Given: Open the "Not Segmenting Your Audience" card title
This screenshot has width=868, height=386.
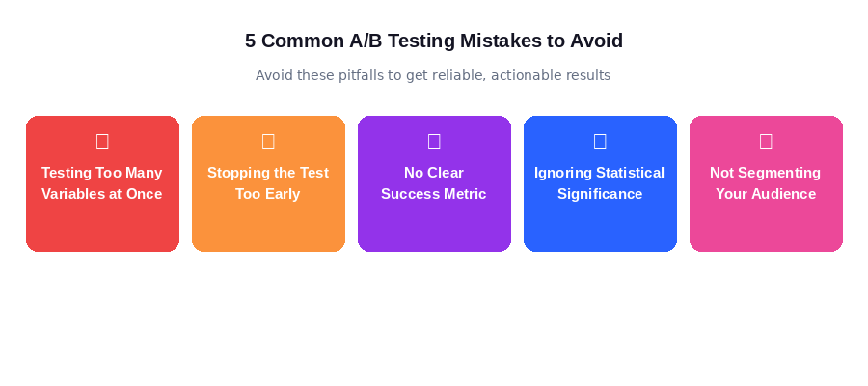Looking at the screenshot, I should click(x=766, y=183).
